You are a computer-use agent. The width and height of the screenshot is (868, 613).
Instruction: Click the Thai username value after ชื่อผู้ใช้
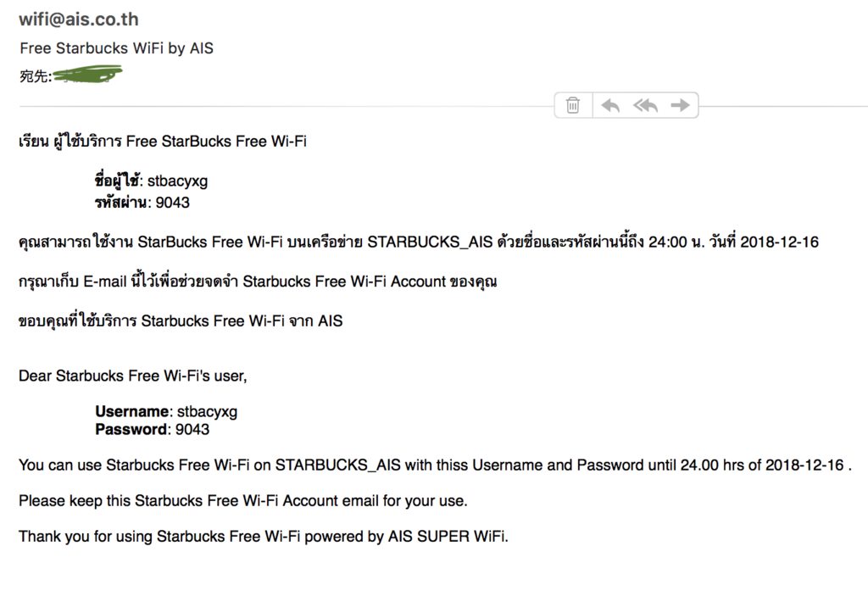177,181
